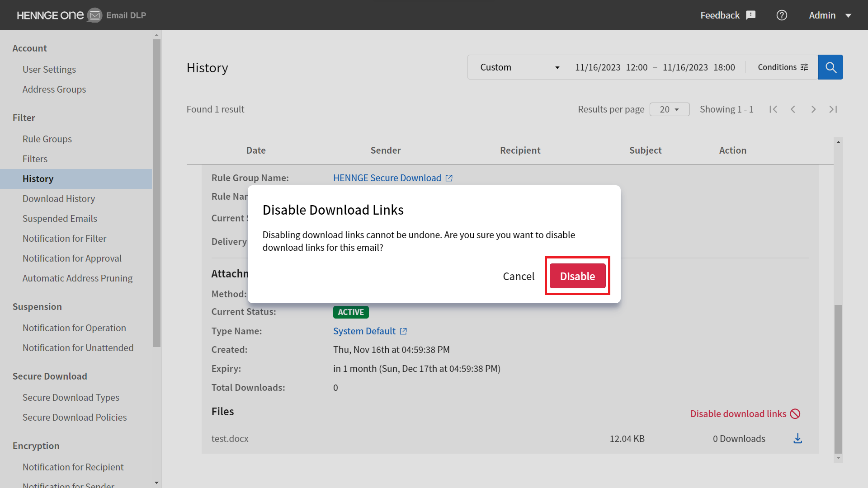This screenshot has width=868, height=488.
Task: Click the Email DLP envelope logo
Action: (x=94, y=15)
